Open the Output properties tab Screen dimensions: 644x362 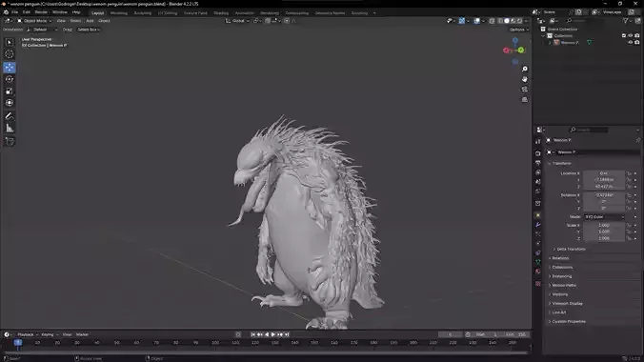pos(538,163)
